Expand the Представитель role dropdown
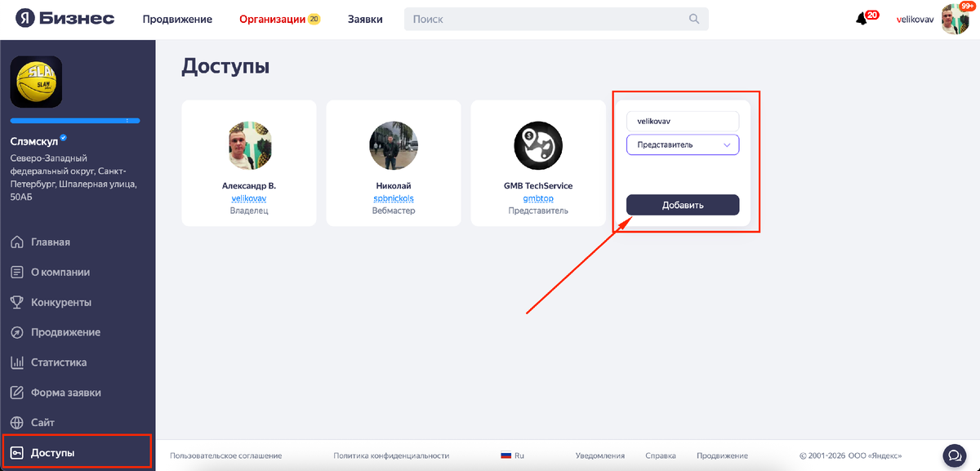The width and height of the screenshot is (980, 471). (x=683, y=144)
